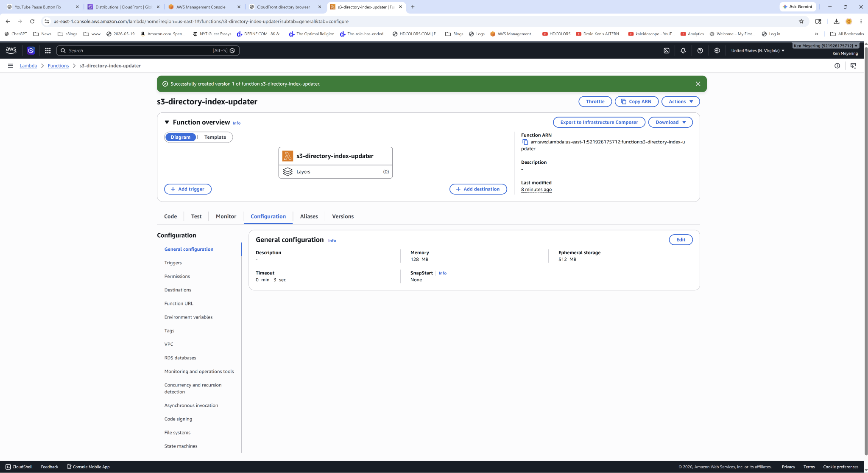
Task: Copy the Function ARN using copy icon
Action: point(525,142)
